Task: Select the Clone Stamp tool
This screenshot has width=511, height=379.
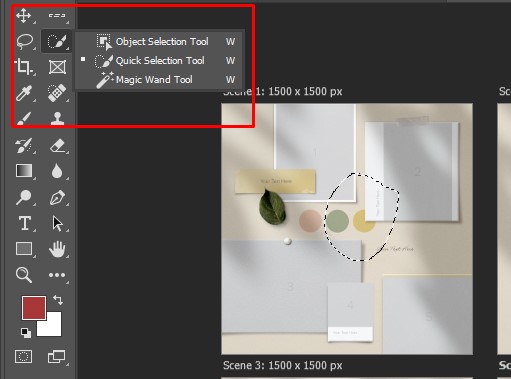Action: 57,118
